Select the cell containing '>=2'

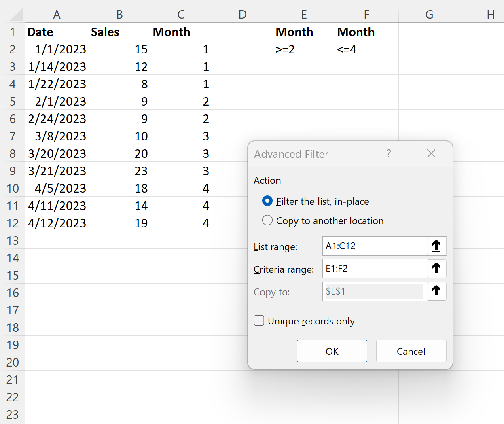304,49
